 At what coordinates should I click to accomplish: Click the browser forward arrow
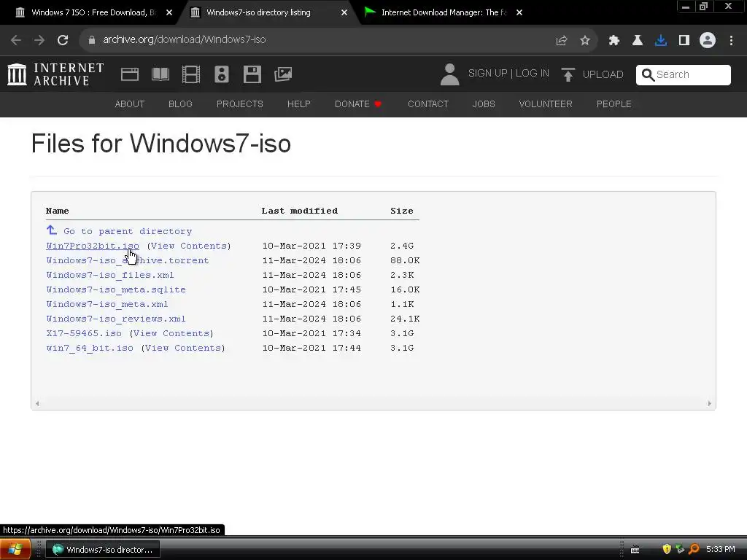(39, 40)
